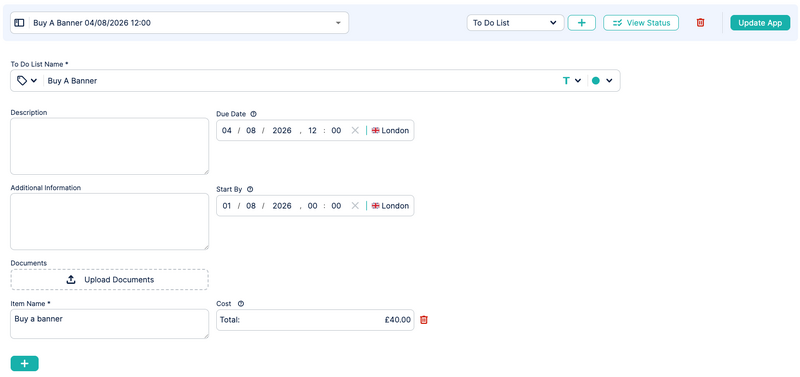The height and width of the screenshot is (377, 800).
Task: Clear the Due Date with X icon
Action: [x=355, y=131]
